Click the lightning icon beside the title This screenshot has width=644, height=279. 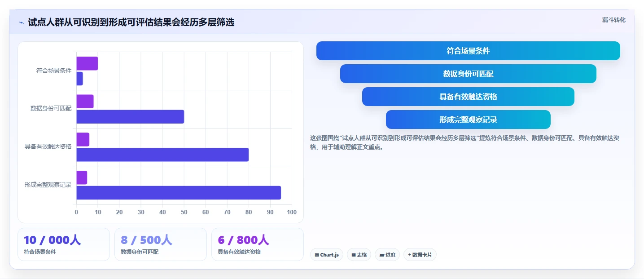click(21, 22)
